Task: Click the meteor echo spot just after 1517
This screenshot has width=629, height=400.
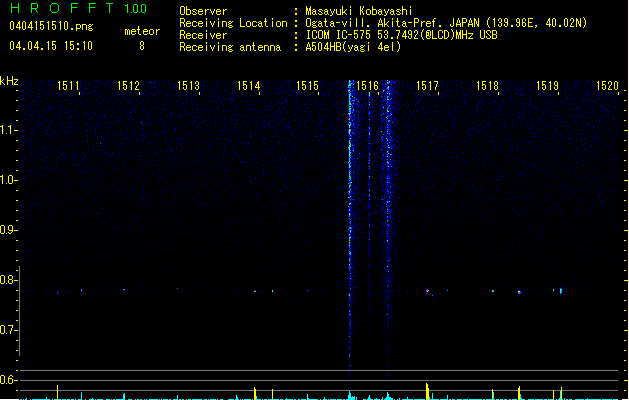Action: (x=428, y=291)
